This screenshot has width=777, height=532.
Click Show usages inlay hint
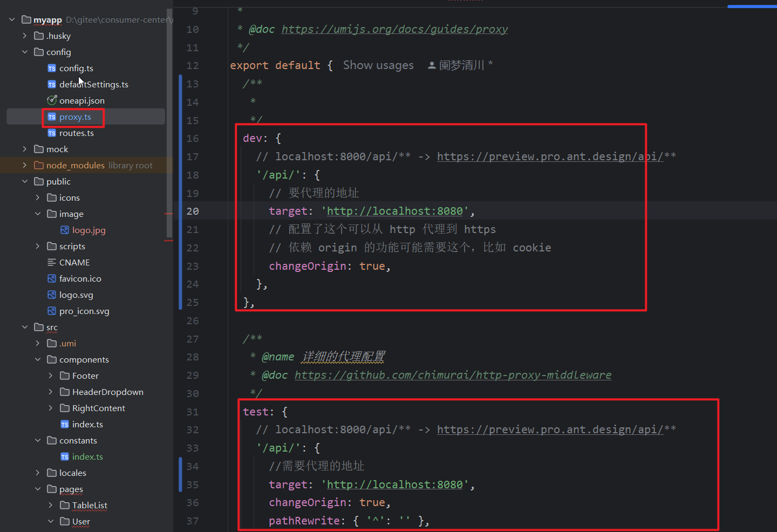click(378, 65)
